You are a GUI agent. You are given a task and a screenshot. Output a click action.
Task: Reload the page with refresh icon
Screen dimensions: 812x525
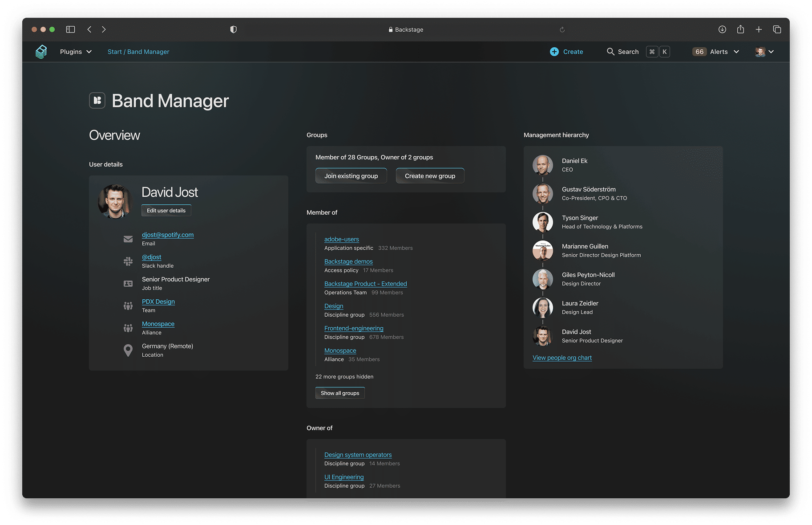pos(562,30)
